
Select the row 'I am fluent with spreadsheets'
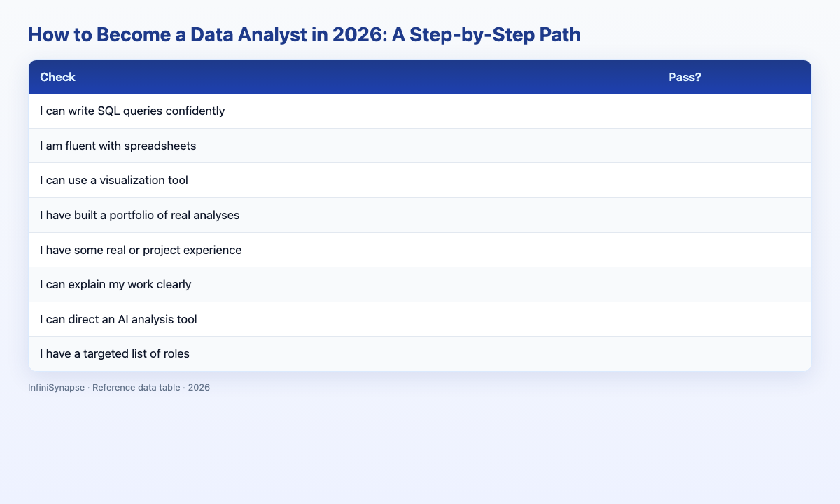coord(420,146)
